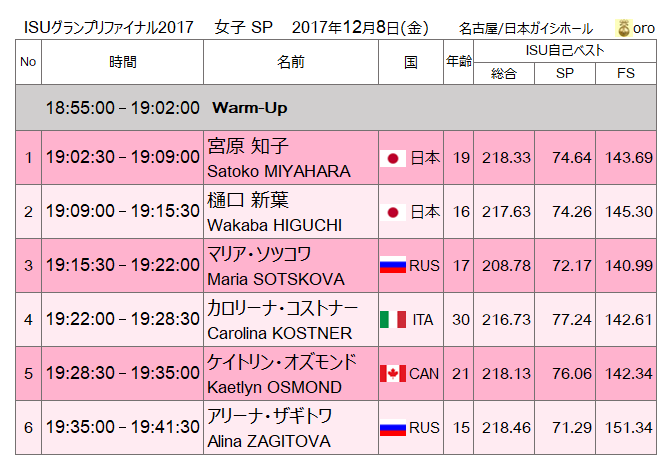Click the ISU自己ベスト header cell
Viewport: 672px width, 475px height.
coord(565,50)
